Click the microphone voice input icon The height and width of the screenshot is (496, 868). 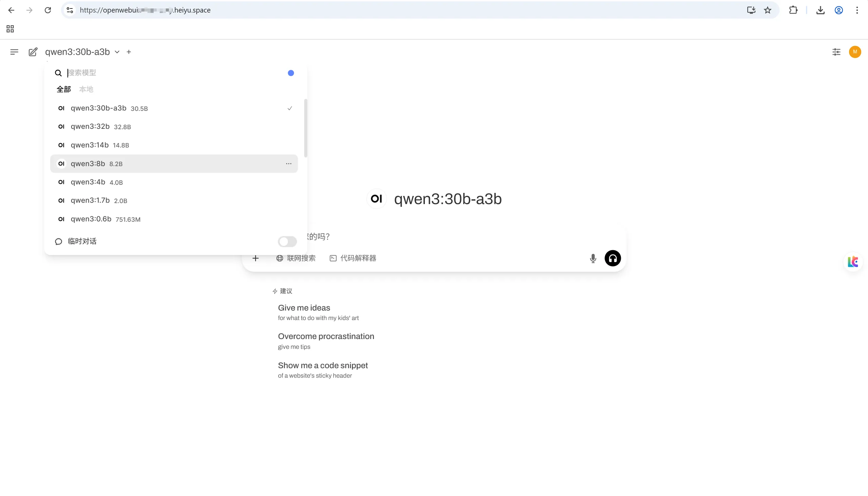(x=593, y=258)
